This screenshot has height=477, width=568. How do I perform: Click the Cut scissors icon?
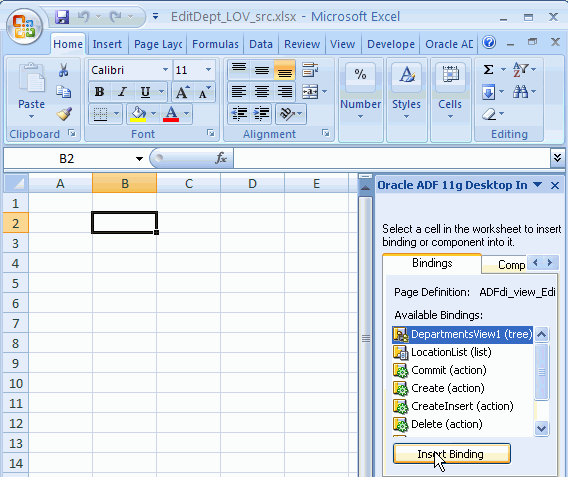tap(63, 70)
